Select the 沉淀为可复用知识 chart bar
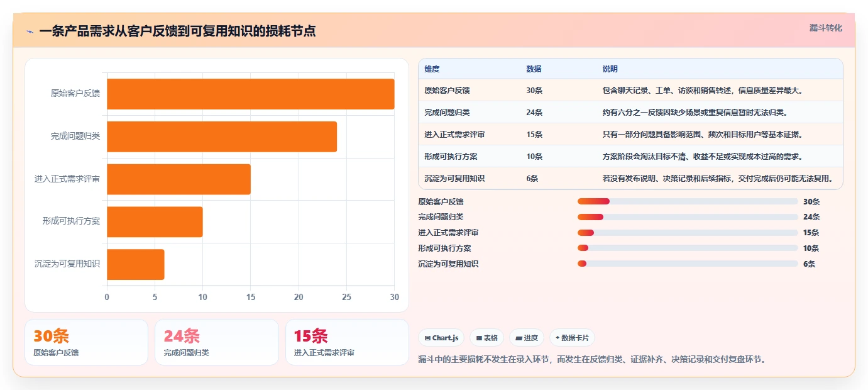Screen dimensions: 868x390 coord(136,264)
